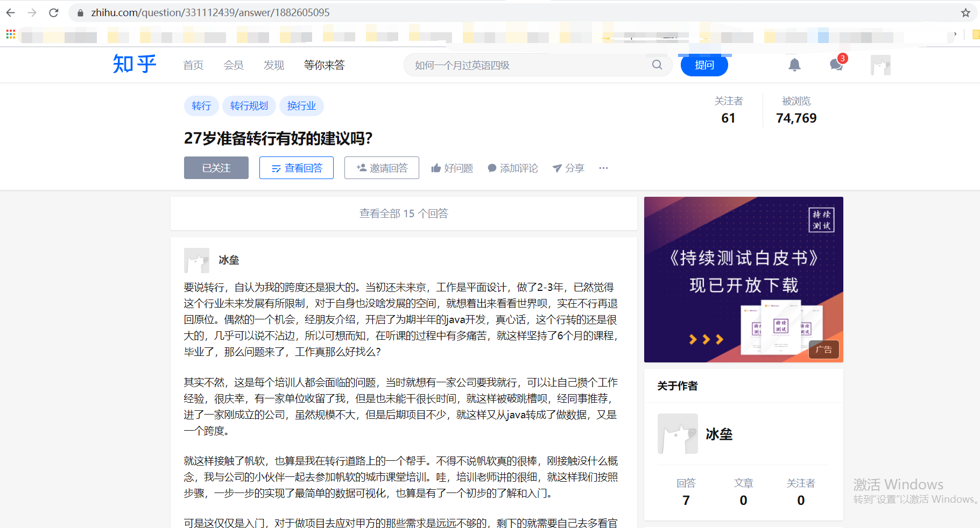Open the more options ellipsis menu

pyautogui.click(x=603, y=168)
